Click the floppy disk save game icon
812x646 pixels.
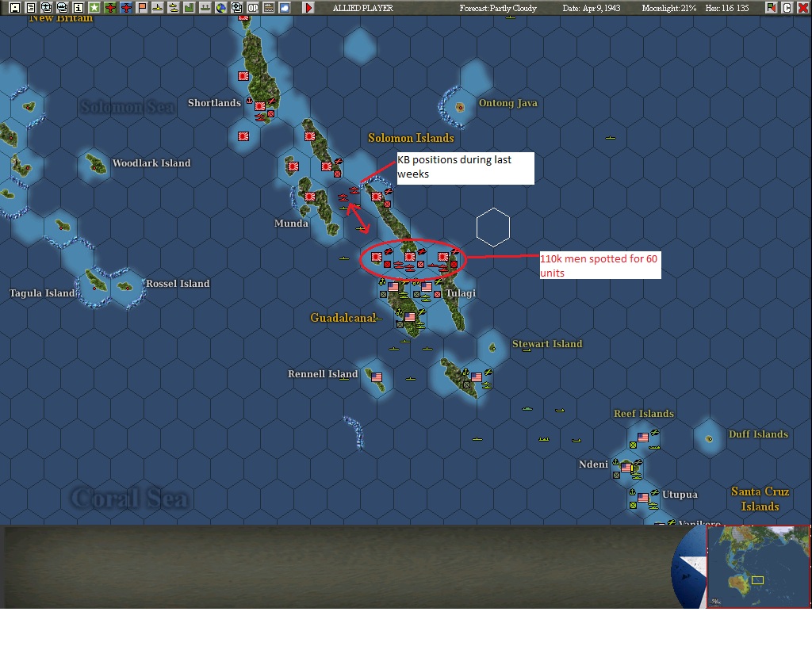(x=14, y=8)
